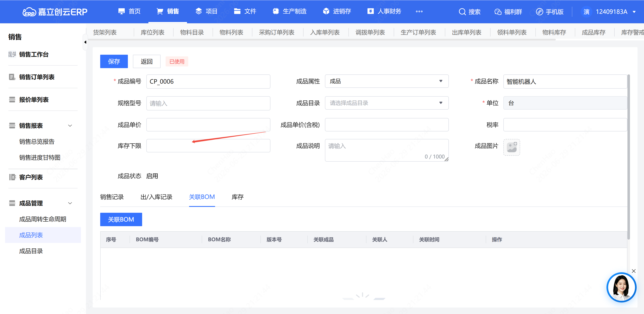Click the 销售订单列表 sidebar icon
This screenshot has width=644, height=314.
pos(12,77)
